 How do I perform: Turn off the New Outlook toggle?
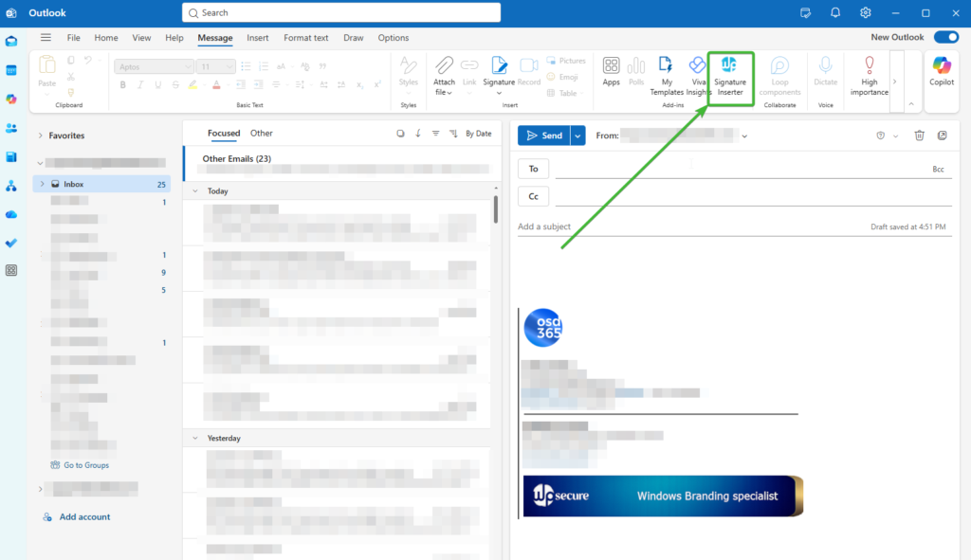point(945,37)
